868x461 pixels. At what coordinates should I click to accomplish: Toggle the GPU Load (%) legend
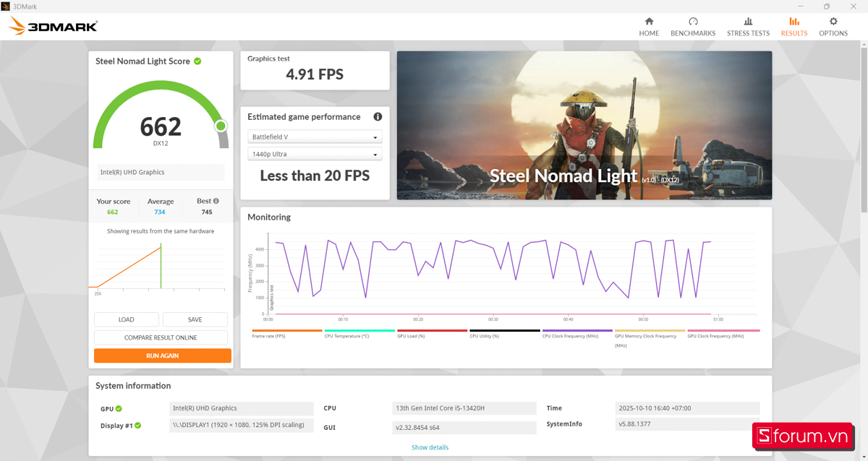[432, 333]
